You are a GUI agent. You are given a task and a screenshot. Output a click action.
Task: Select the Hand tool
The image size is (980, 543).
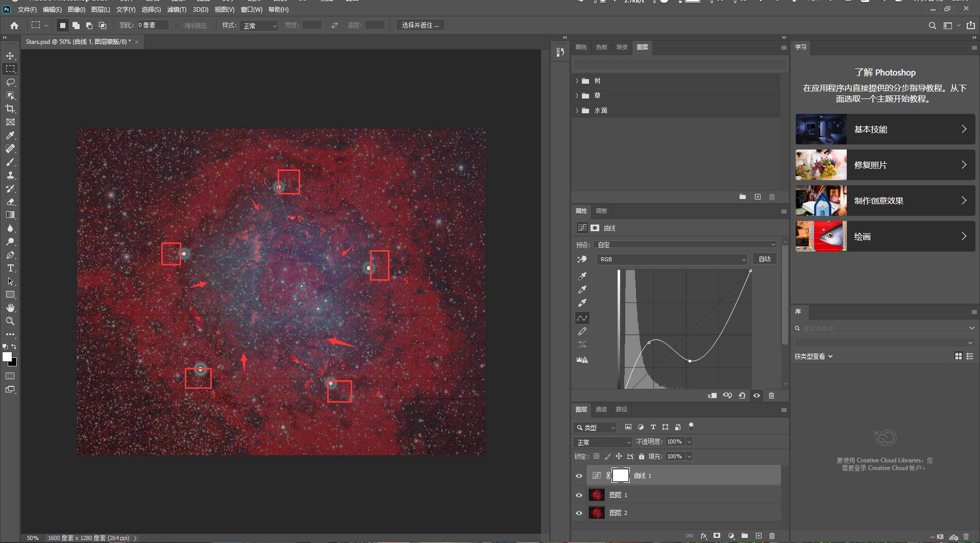click(x=10, y=308)
